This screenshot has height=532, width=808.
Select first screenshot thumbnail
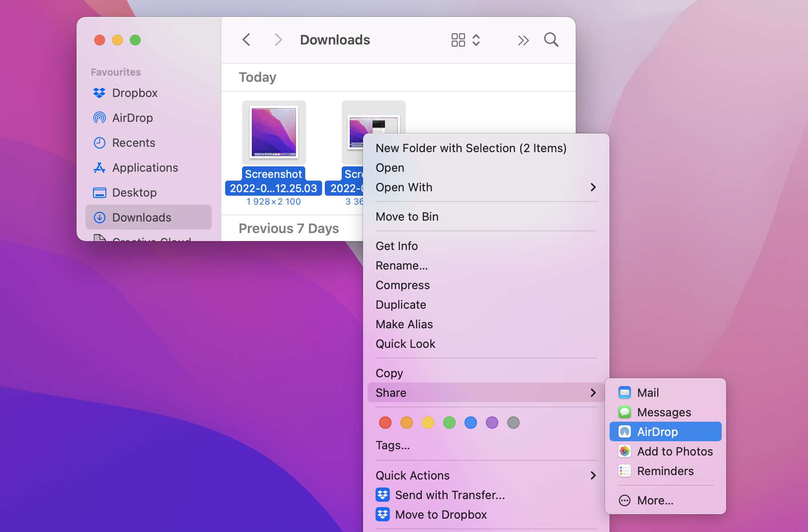[274, 132]
